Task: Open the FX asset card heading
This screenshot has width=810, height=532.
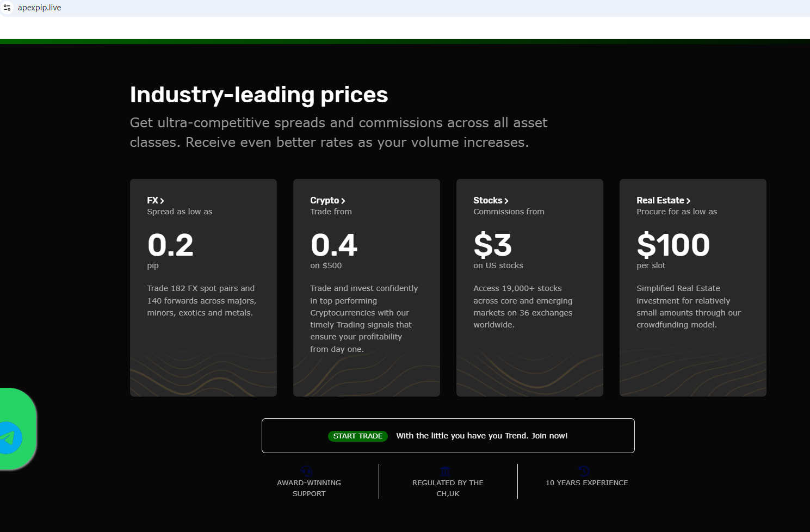Action: point(152,200)
